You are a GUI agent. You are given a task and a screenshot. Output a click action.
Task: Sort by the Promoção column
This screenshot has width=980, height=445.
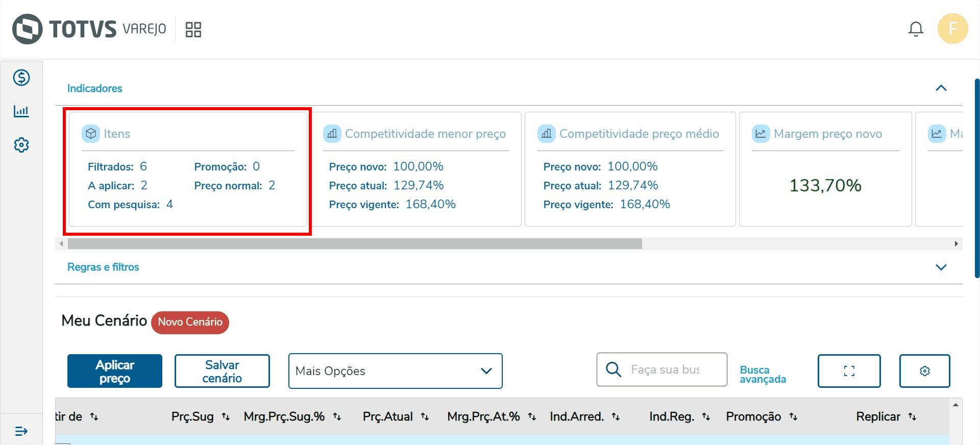793,417
